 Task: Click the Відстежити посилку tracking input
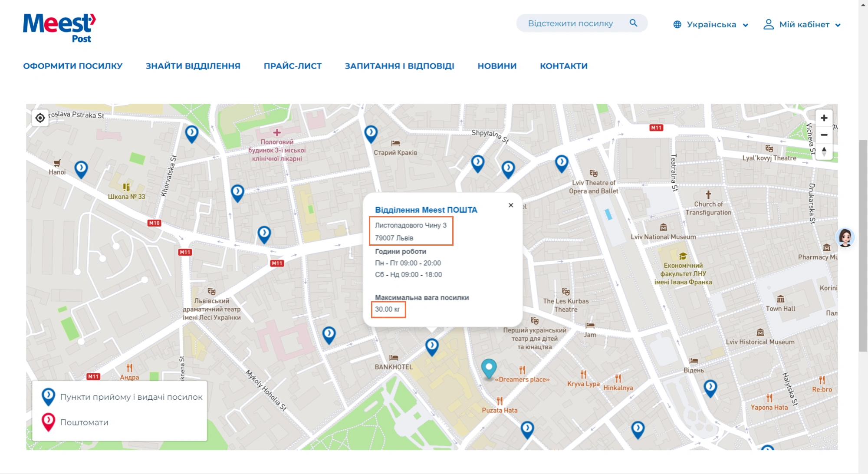582,23
